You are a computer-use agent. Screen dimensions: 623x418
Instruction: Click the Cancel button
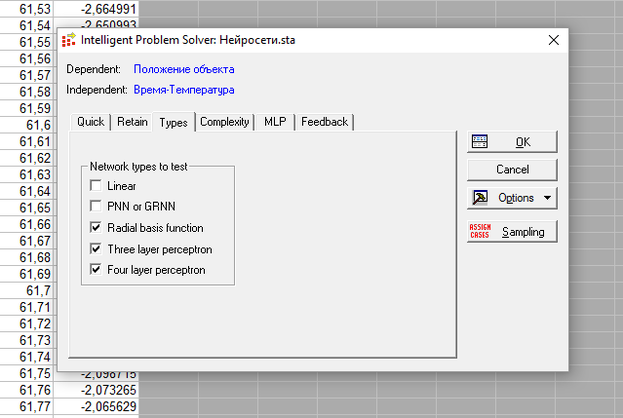pyautogui.click(x=512, y=170)
